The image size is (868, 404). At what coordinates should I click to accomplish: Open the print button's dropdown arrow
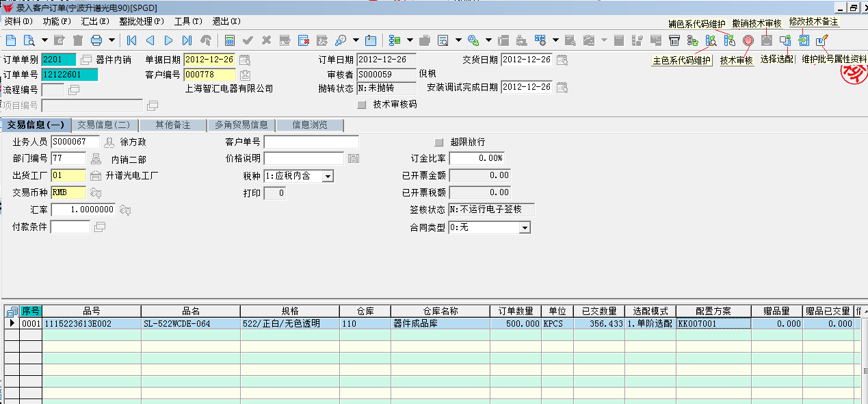[x=110, y=40]
